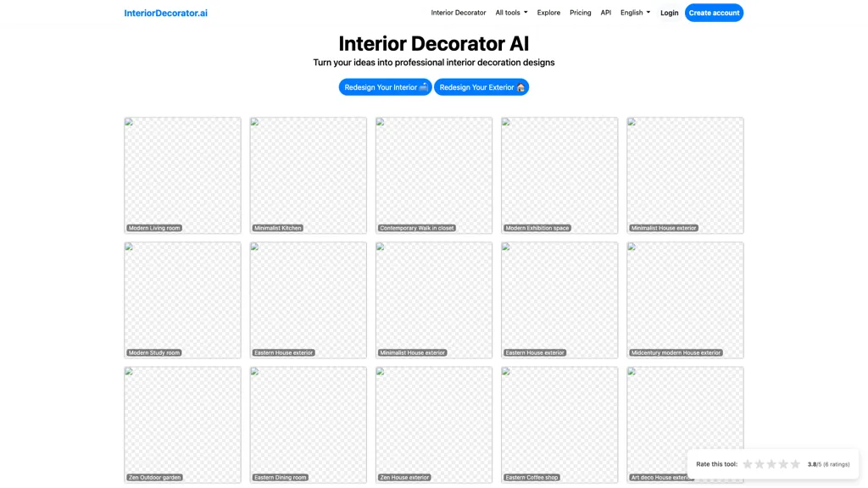The image size is (868, 488).
Task: Open the Modern Living room example
Action: click(182, 175)
